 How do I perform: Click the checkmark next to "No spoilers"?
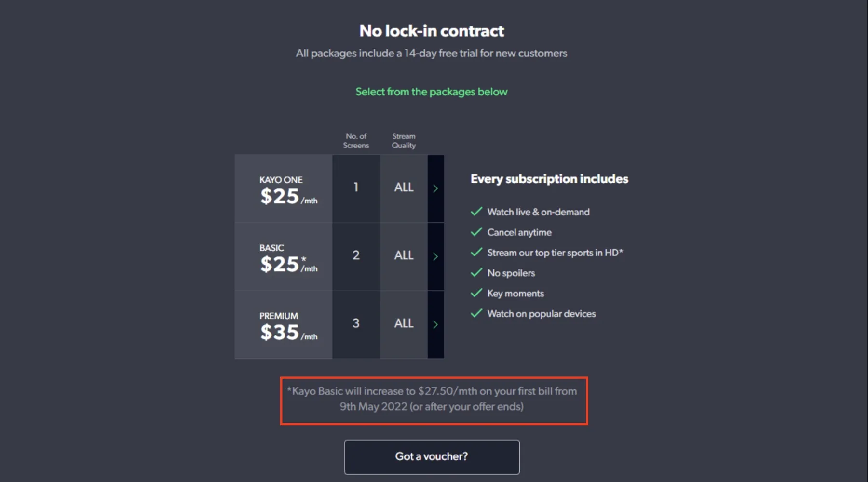click(x=476, y=273)
